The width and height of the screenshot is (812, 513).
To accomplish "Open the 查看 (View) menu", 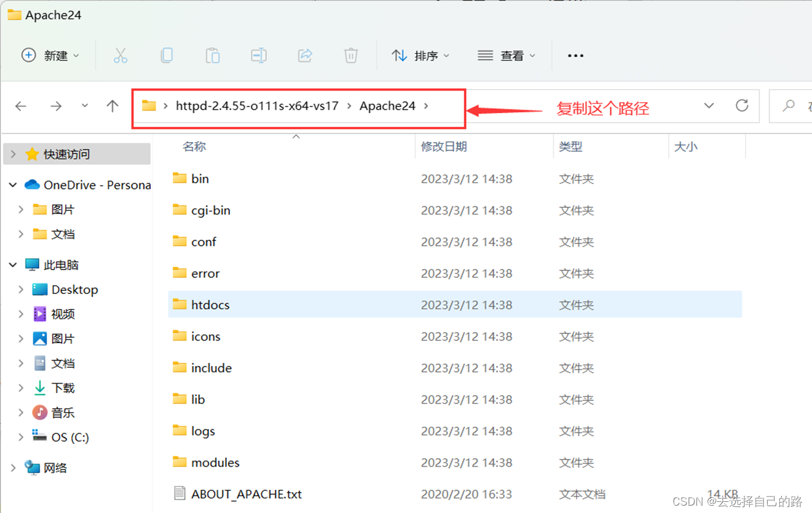I will [507, 55].
